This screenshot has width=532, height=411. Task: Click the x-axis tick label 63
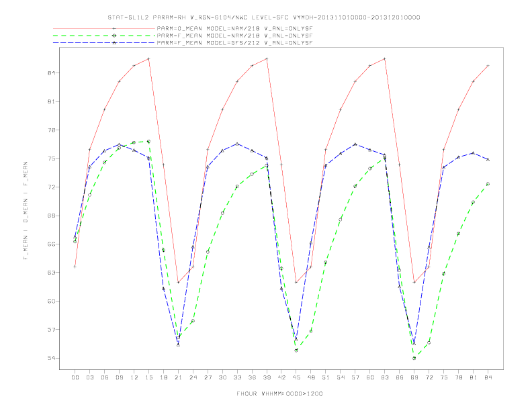[385, 377]
